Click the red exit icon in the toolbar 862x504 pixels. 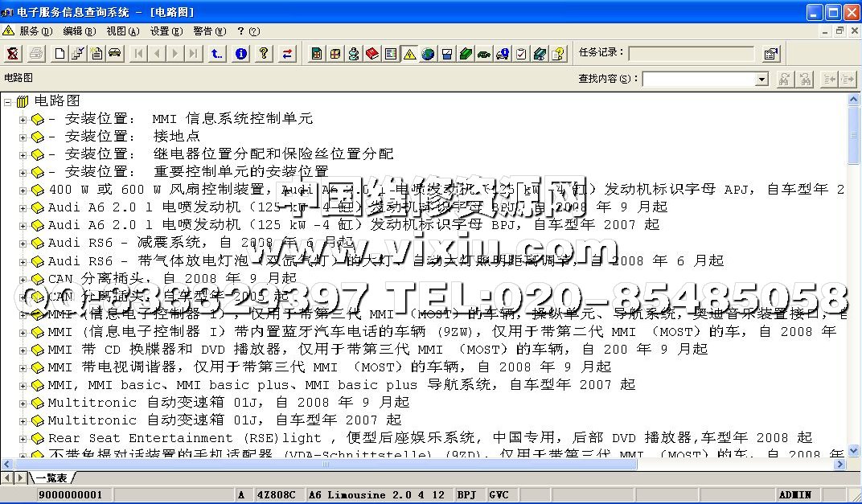click(x=13, y=53)
